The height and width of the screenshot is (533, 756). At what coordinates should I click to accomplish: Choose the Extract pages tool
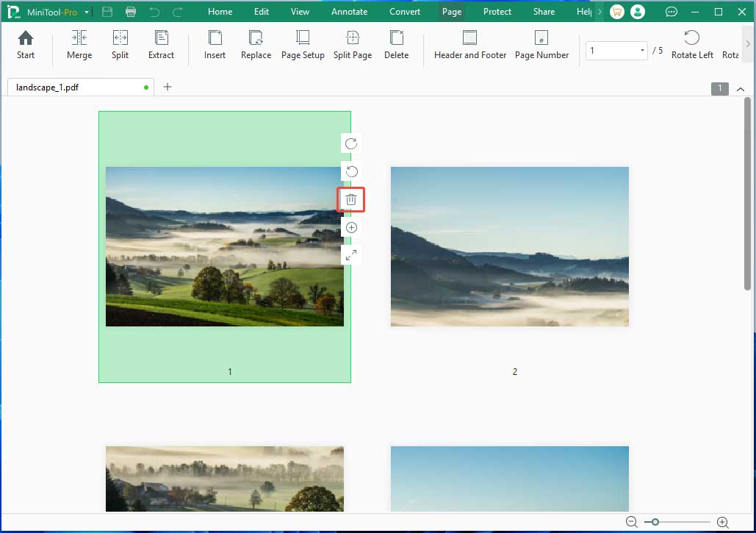161,45
